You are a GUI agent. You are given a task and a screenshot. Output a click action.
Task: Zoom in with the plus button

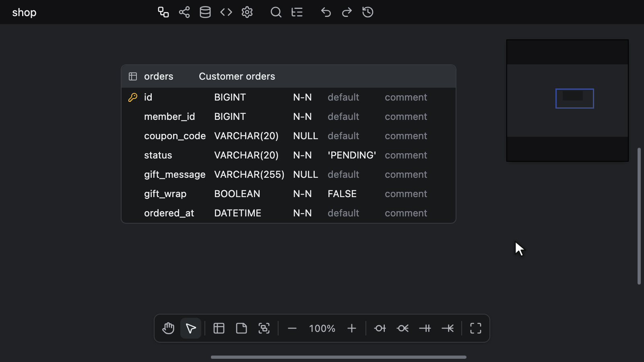coord(352,328)
